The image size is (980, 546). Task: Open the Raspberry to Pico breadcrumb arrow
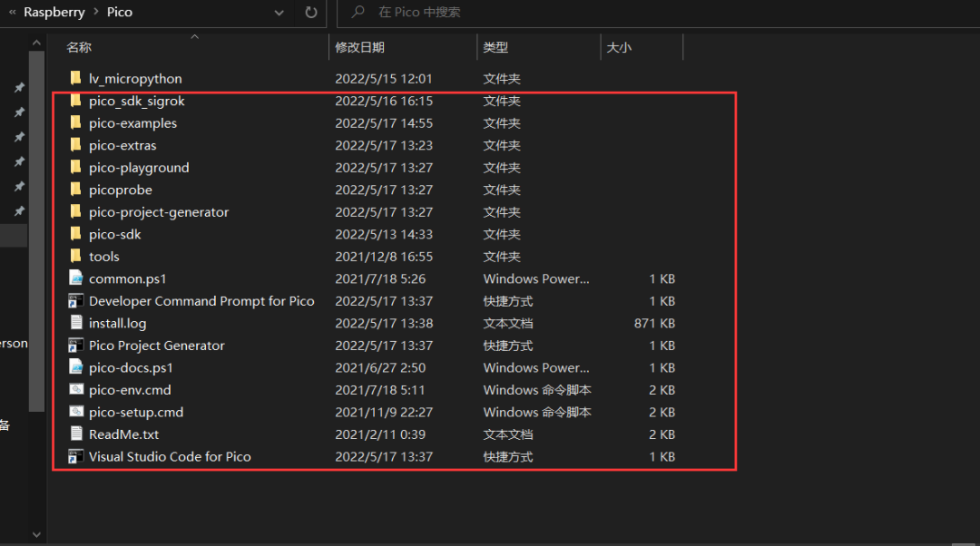pyautogui.click(x=95, y=12)
